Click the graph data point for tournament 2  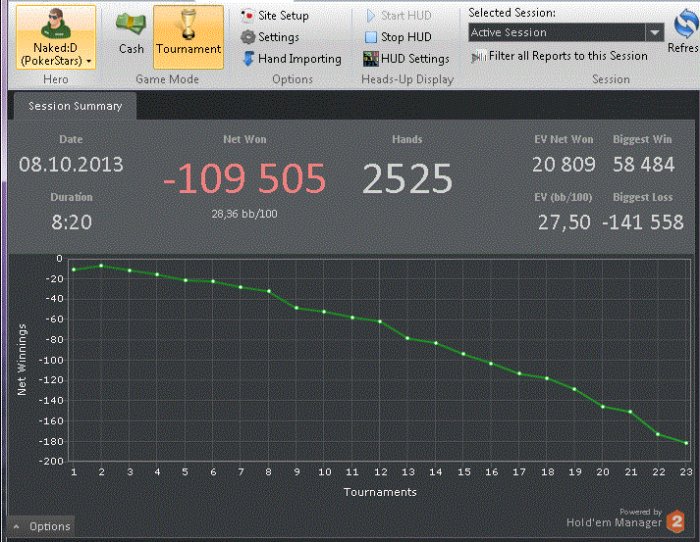tap(101, 266)
